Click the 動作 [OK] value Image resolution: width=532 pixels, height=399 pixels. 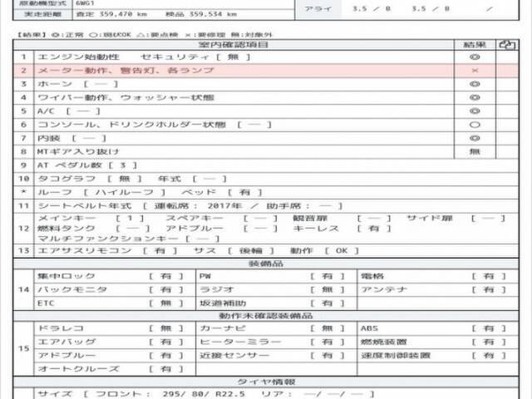coord(324,251)
